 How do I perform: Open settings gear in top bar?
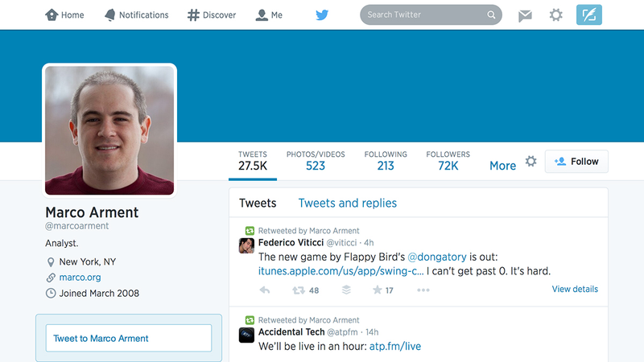click(x=556, y=15)
